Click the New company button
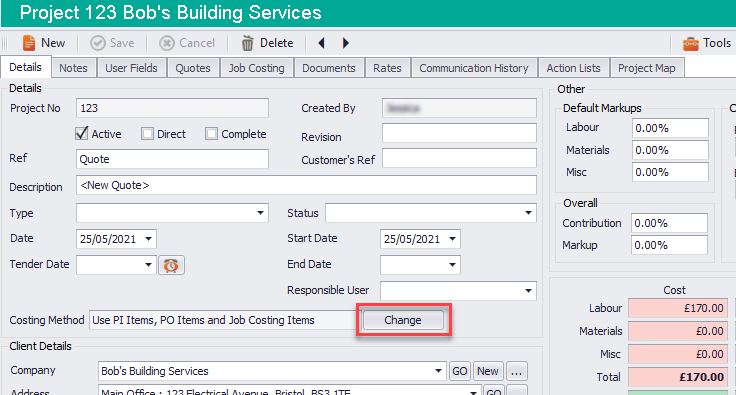The height and width of the screenshot is (395, 736). (x=488, y=371)
